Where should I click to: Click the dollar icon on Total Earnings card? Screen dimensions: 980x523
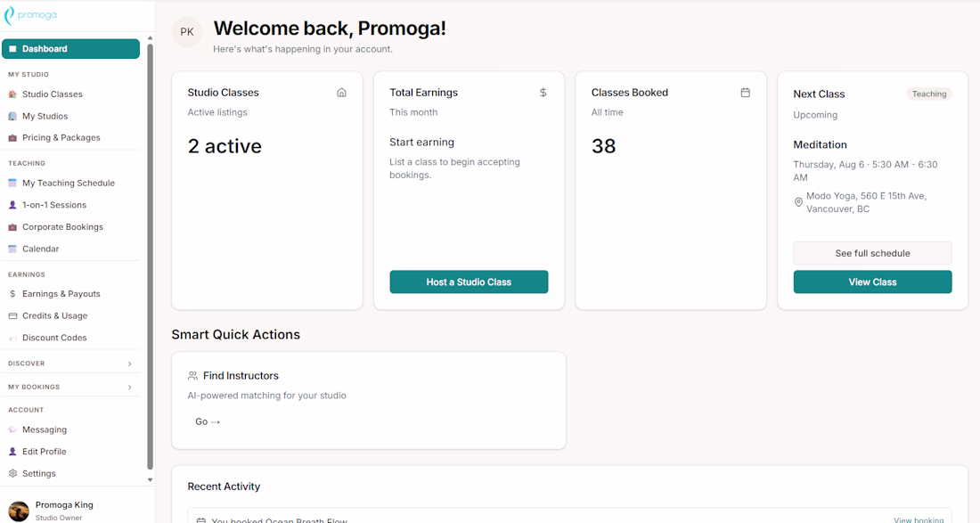(543, 93)
